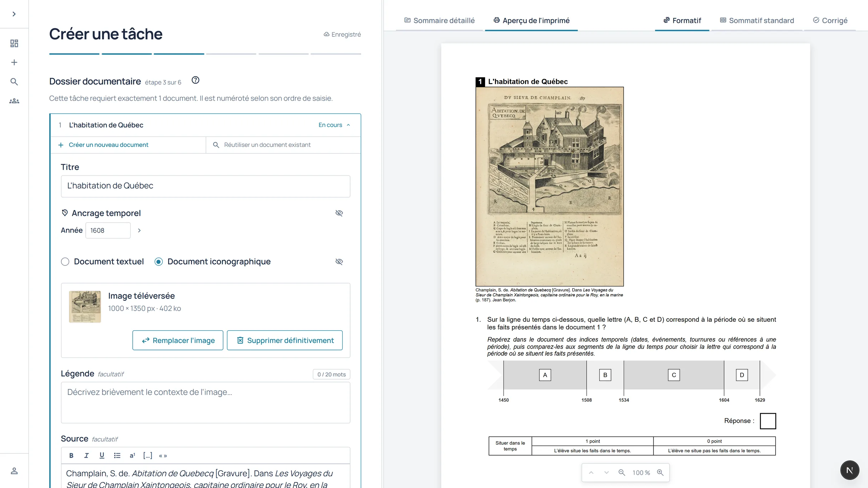Open the dashboard grid icon
The width and height of the screenshot is (868, 488).
coord(14,43)
